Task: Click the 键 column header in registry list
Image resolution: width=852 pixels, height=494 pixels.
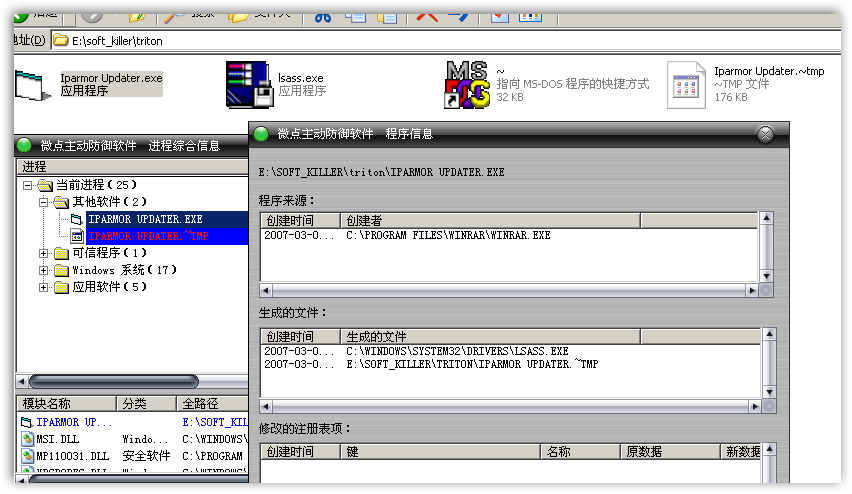Action: (x=440, y=452)
